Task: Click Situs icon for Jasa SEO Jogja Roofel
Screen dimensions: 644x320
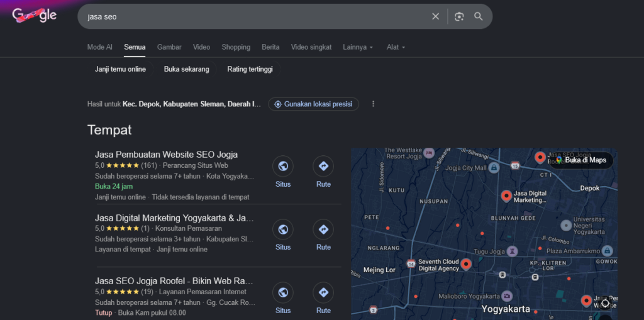Action: pyautogui.click(x=283, y=292)
